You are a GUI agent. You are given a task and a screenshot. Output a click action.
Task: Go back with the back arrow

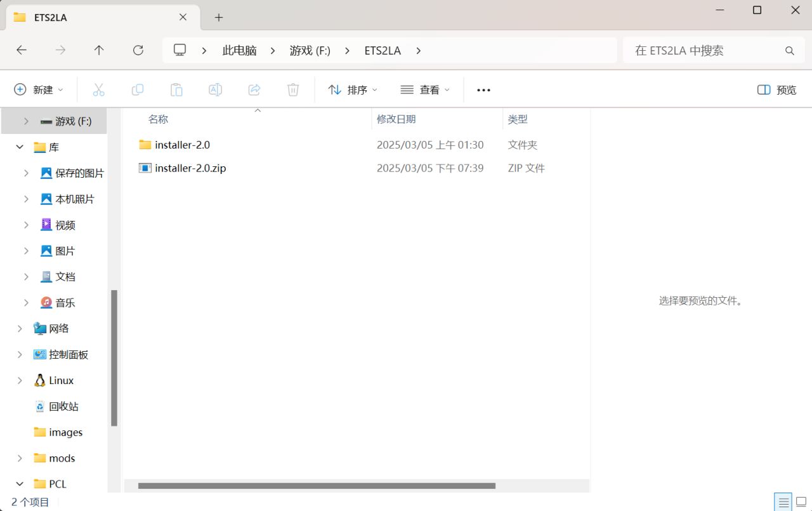pyautogui.click(x=22, y=50)
